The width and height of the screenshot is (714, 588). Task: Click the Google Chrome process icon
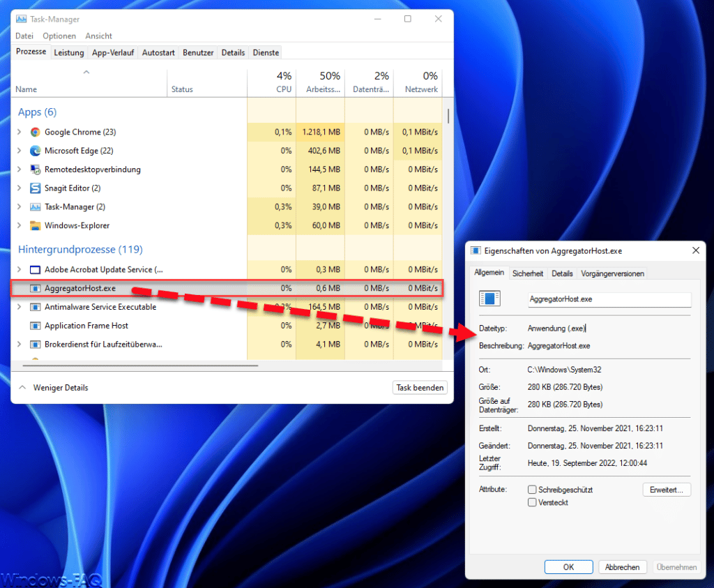pos(35,132)
